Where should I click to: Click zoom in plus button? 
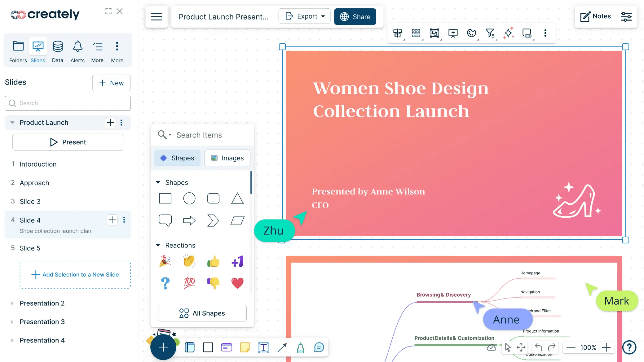click(x=606, y=347)
